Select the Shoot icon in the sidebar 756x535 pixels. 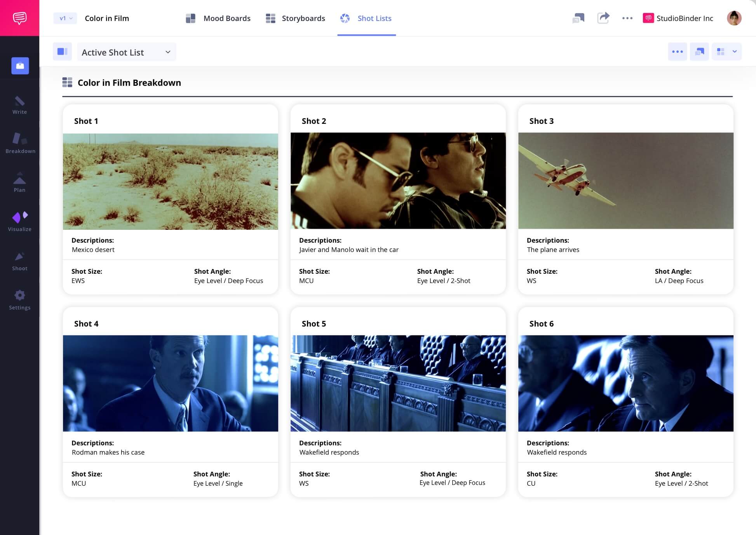click(x=19, y=258)
